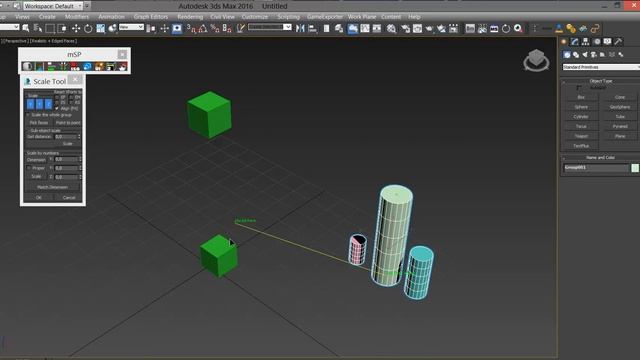
Task: Click the blue circular mSP toolbar icon
Action: tap(87, 66)
